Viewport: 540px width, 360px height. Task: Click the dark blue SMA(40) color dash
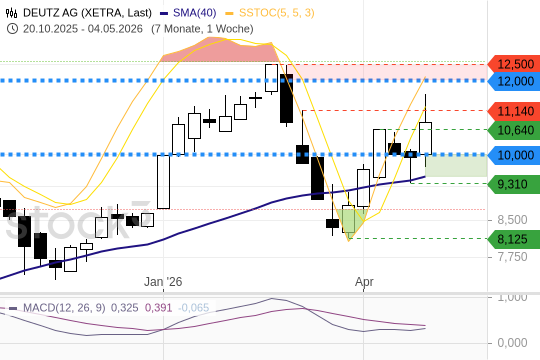[164, 13]
